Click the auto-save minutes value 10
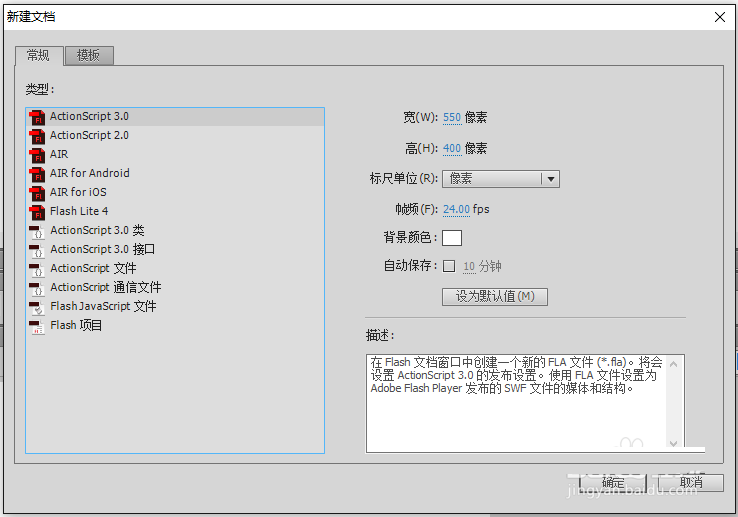Viewport: 738px width, 517px height. coord(469,267)
